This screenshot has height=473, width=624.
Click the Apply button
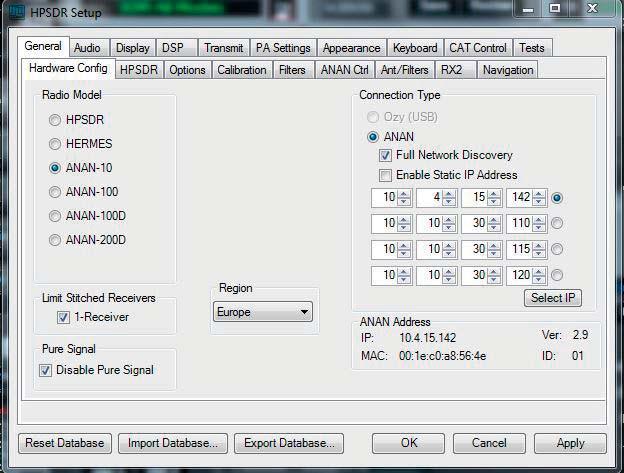(x=571, y=443)
